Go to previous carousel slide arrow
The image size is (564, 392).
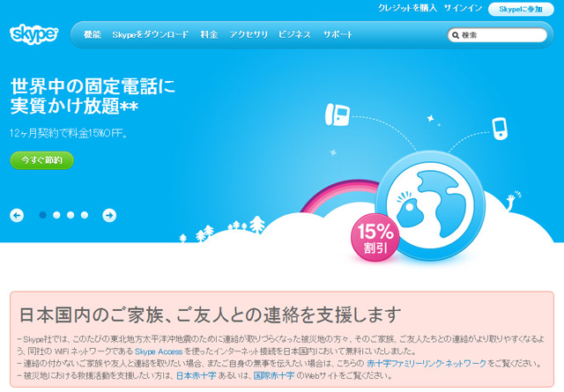pyautogui.click(x=17, y=216)
